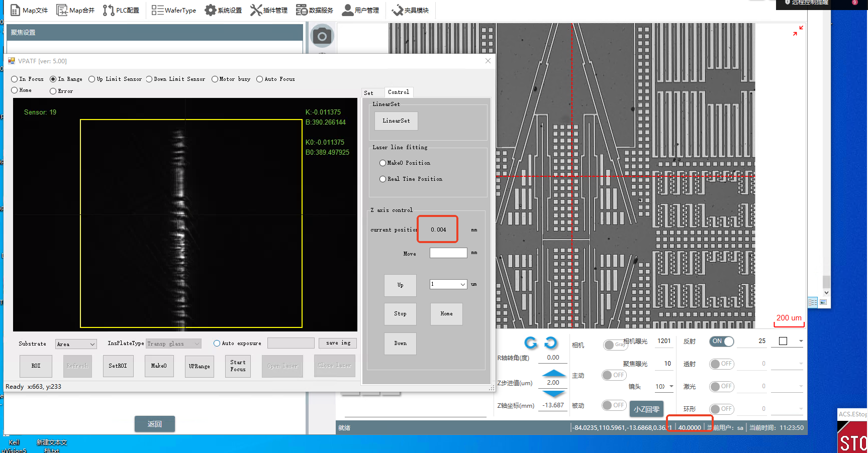
Task: Open the Substrate Area dropdown
Action: click(76, 344)
